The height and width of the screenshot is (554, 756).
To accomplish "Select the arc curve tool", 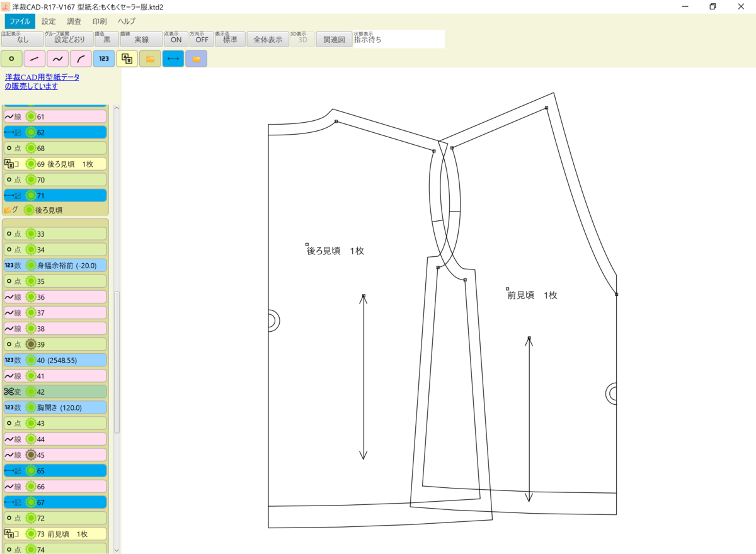I will coord(81,59).
